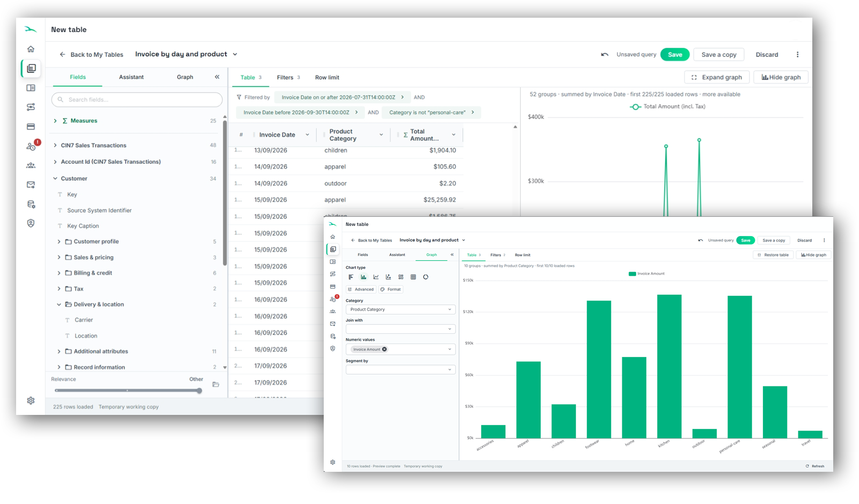
Task: Click undo arrow beside Unsaved query in back window
Action: pyautogui.click(x=605, y=54)
